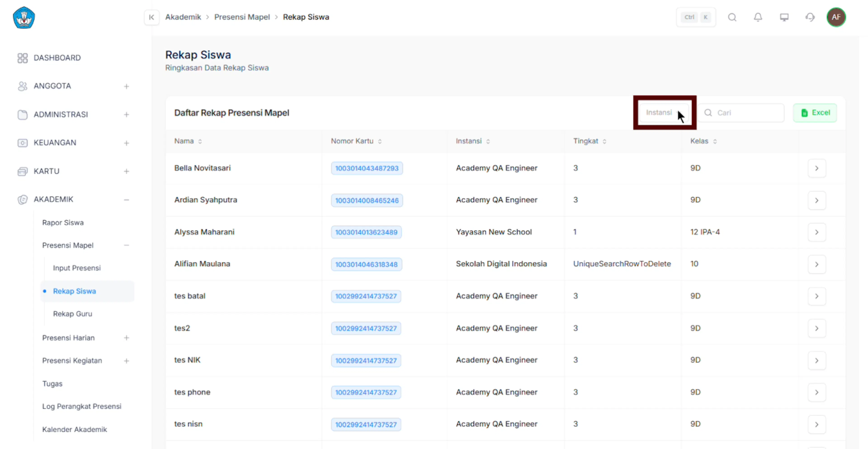Click Presensi Mapel breadcrumb link

point(242,17)
